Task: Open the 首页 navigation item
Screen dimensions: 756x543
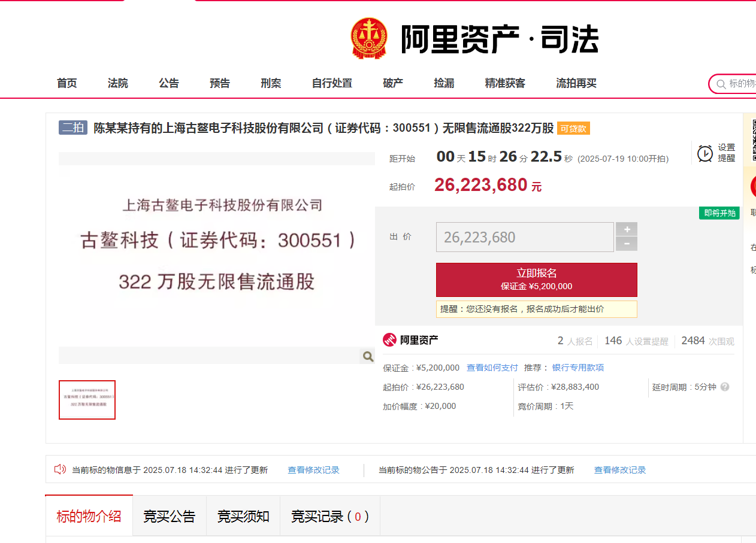Action: [x=67, y=83]
